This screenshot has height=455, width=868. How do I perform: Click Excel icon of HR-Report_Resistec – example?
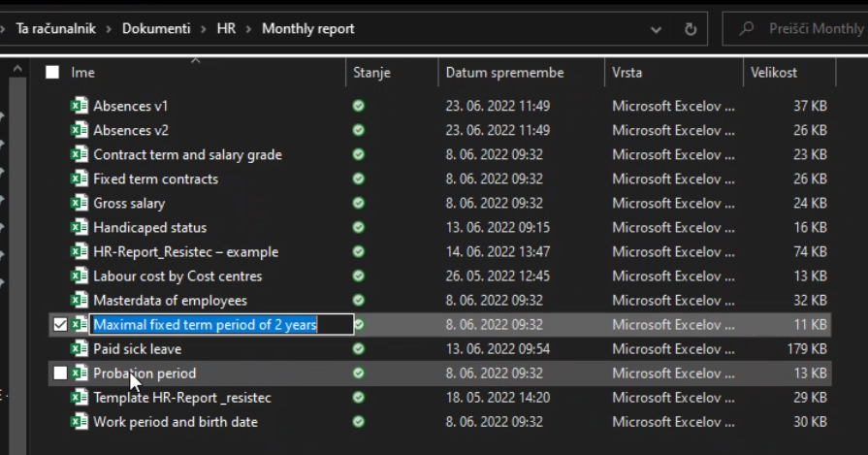click(x=80, y=251)
